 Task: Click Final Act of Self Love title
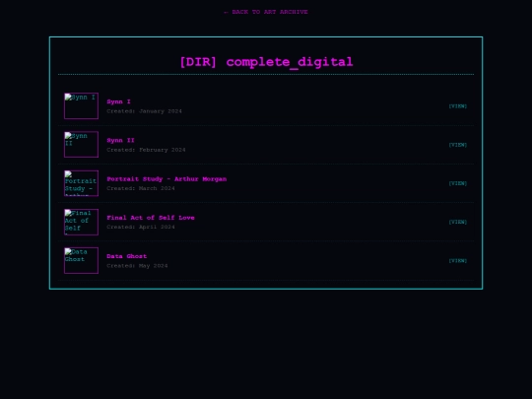coord(151,218)
